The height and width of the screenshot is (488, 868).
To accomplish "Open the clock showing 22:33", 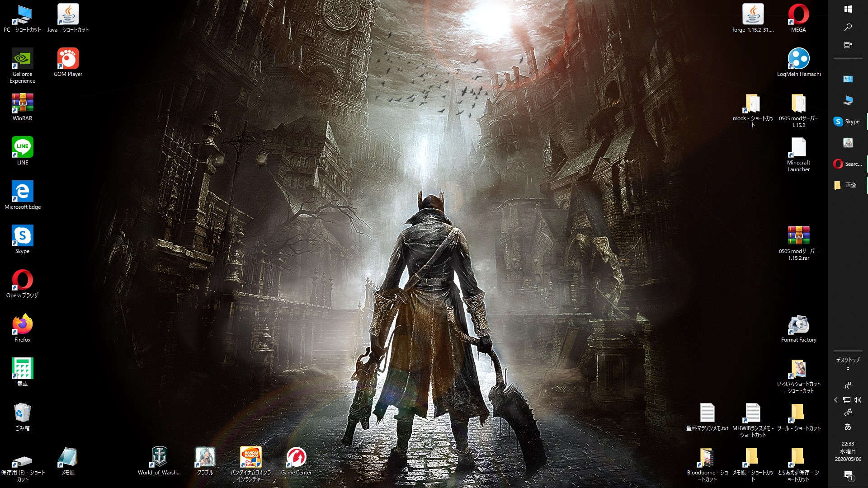I will (848, 451).
